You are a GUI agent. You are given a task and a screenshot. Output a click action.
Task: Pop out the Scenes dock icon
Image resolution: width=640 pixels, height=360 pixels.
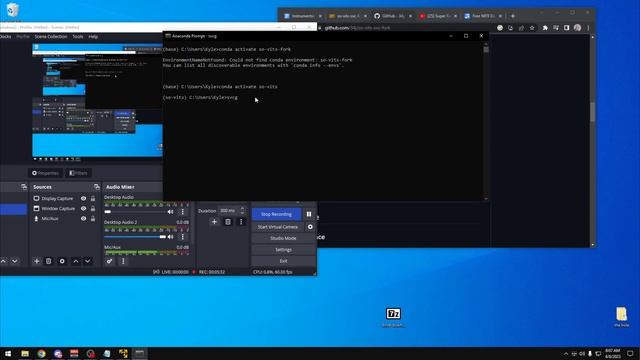click(x=24, y=187)
